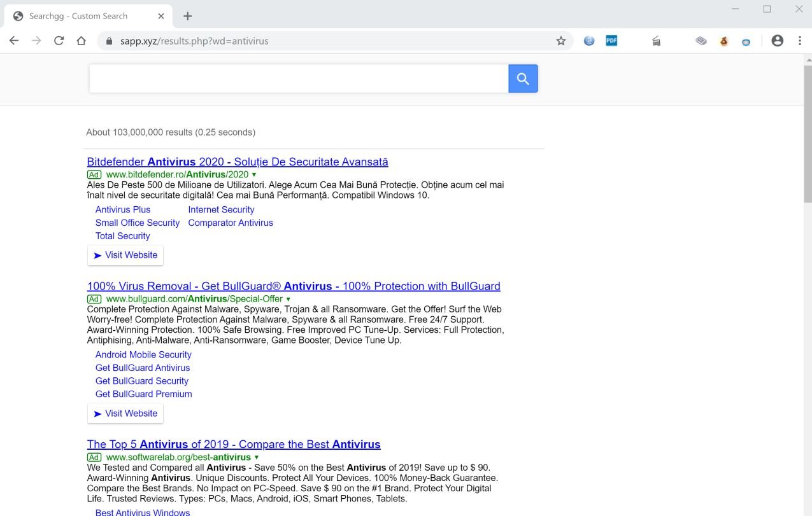Screen dimensions: 812x516
Task: Go back to the previous page
Action: tap(14, 41)
